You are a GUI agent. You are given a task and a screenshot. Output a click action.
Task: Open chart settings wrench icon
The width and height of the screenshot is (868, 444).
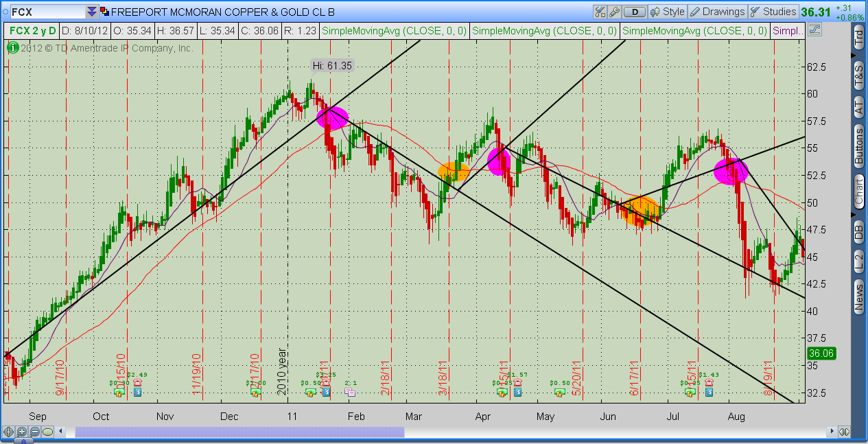click(x=615, y=12)
